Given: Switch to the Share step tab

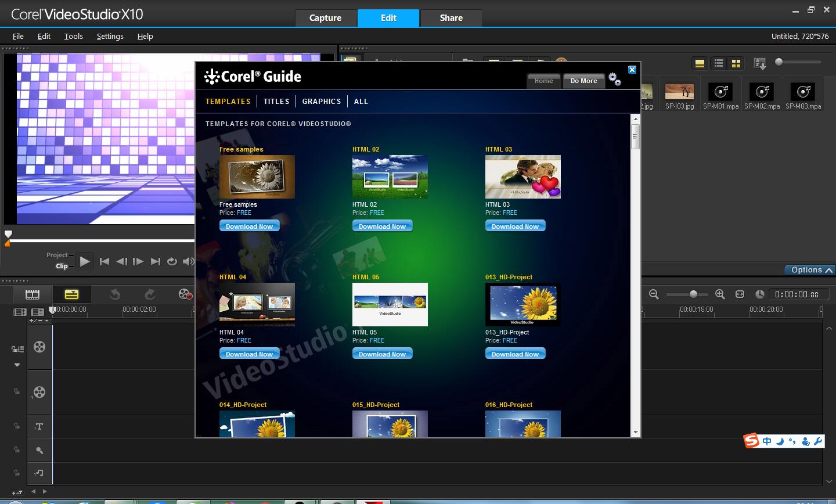Looking at the screenshot, I should [451, 18].
